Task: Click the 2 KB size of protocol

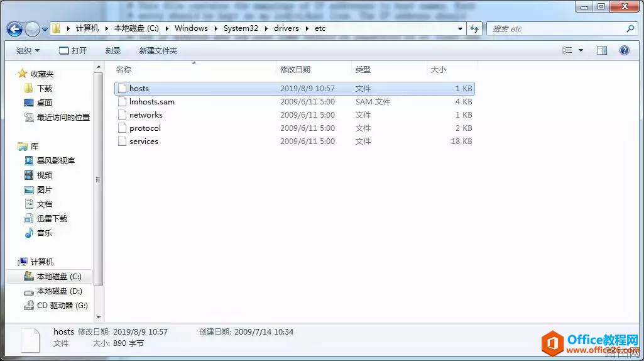Action: 464,128
